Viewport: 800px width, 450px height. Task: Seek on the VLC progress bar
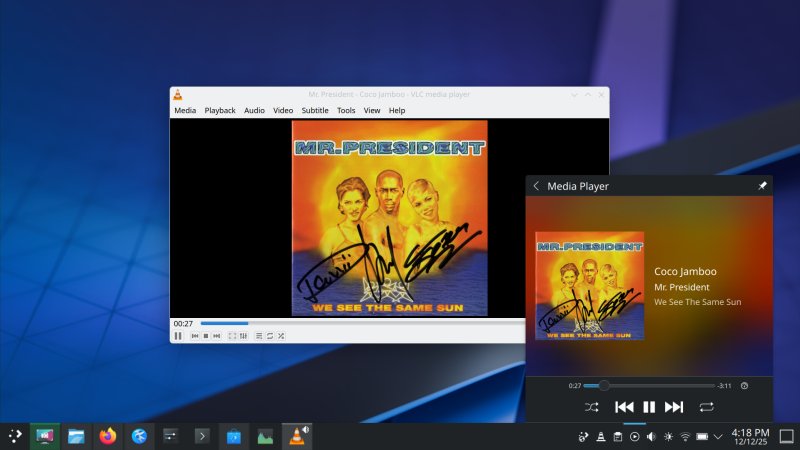[x=362, y=323]
